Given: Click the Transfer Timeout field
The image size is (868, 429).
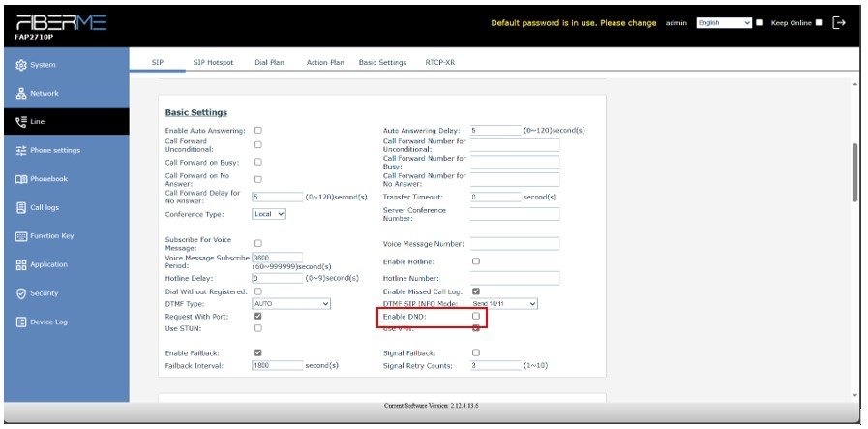Looking at the screenshot, I should tap(495, 197).
